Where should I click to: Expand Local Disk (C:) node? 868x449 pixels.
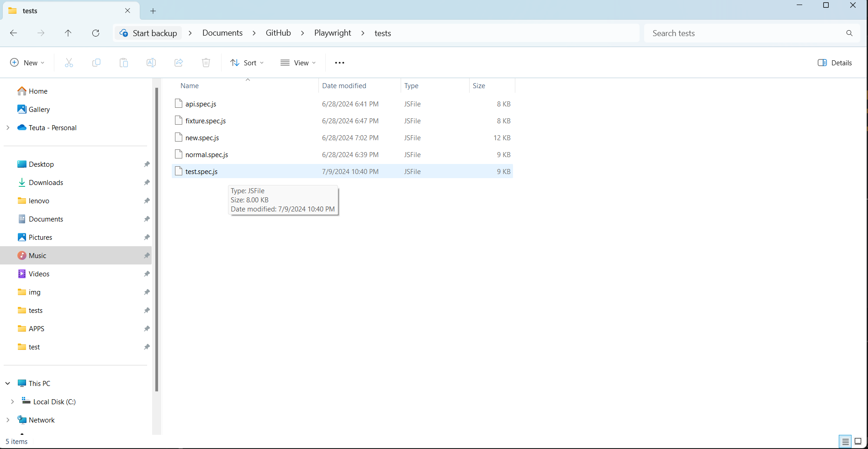click(12, 401)
